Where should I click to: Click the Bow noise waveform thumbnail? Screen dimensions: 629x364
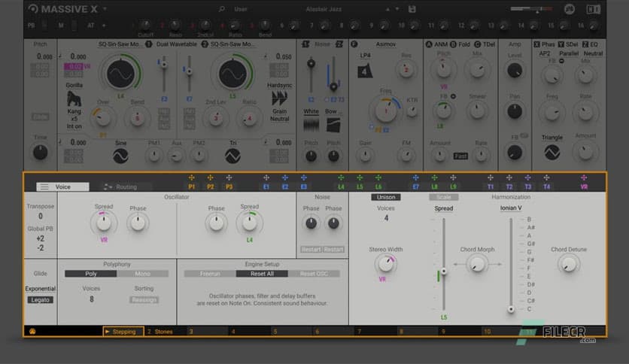[333, 126]
